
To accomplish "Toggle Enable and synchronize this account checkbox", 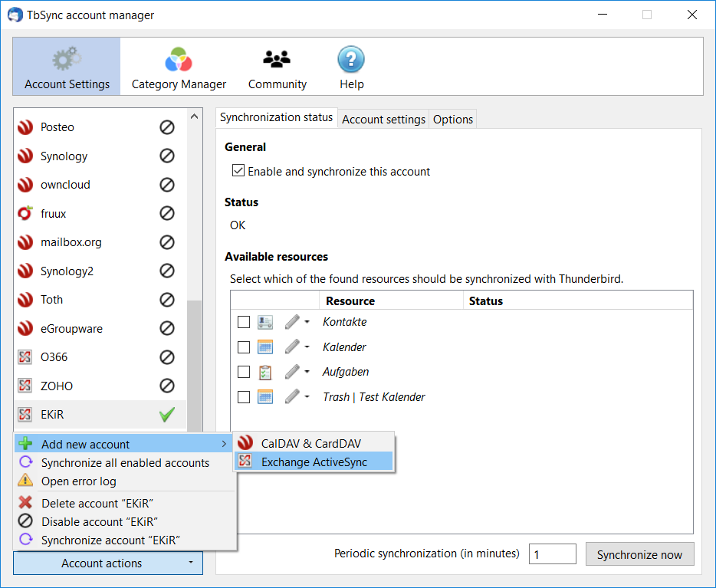I will 238,171.
